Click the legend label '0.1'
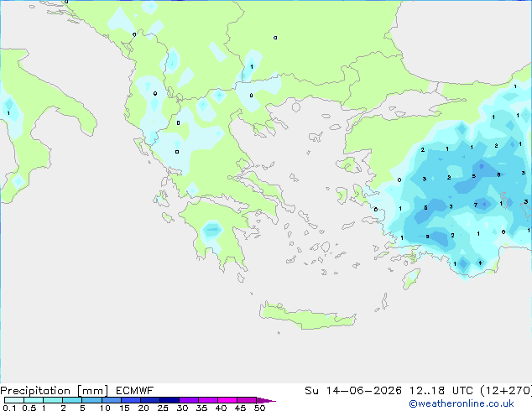The width and height of the screenshot is (532, 411). click(x=9, y=408)
